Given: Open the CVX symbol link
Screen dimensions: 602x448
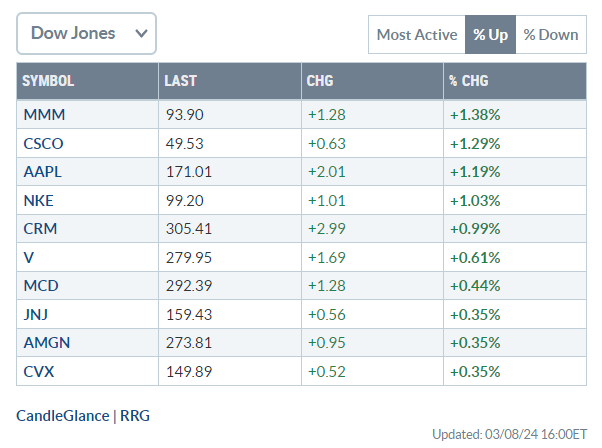Looking at the screenshot, I should [x=38, y=371].
